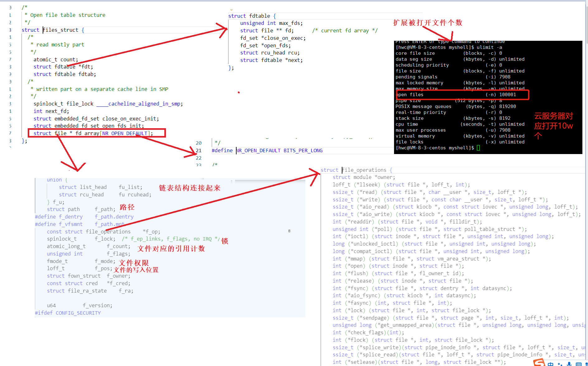Click BITS_PER_LONG in the #define line

(x=303, y=151)
